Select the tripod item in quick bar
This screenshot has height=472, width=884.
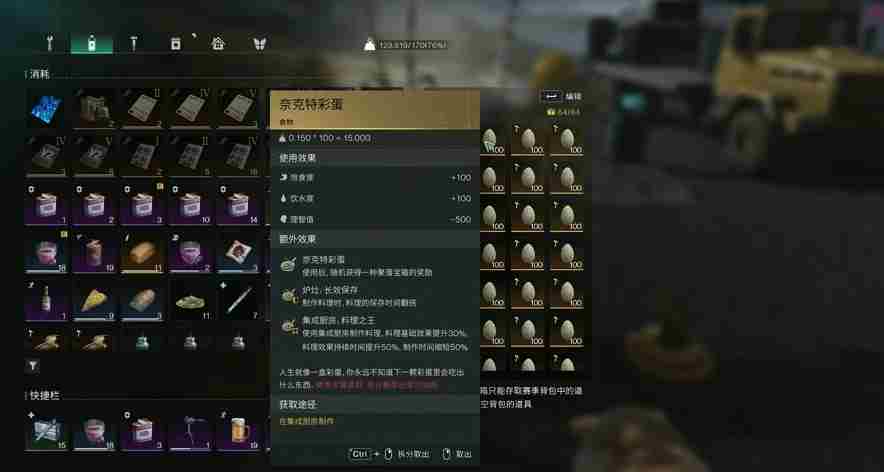pos(190,431)
